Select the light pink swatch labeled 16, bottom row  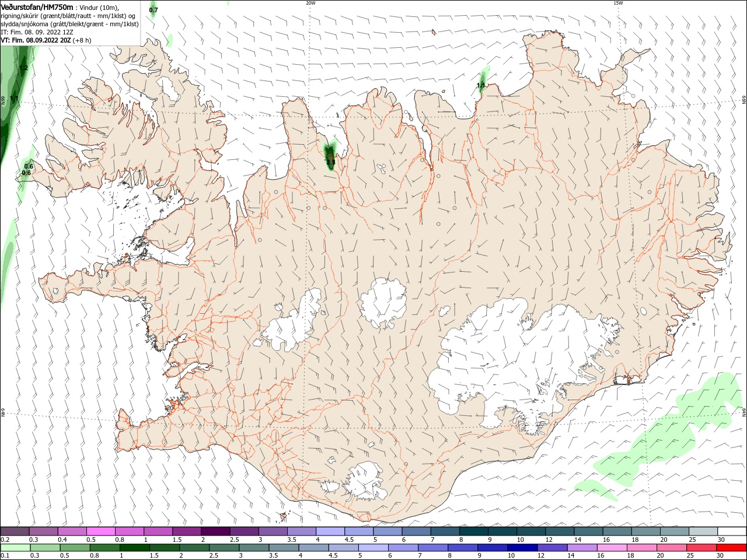coord(612,548)
